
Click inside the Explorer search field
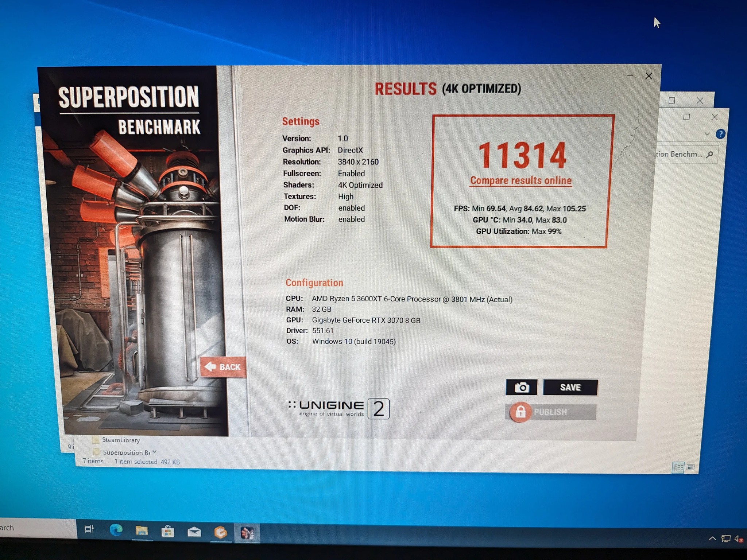(682, 154)
